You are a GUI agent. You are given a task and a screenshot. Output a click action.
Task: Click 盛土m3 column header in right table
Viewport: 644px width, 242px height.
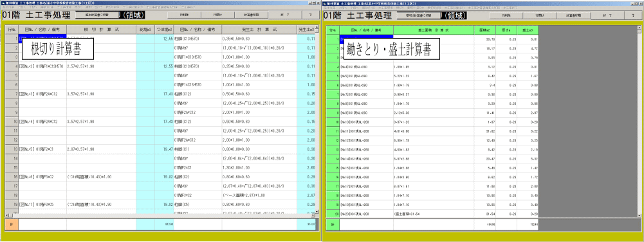528,30
